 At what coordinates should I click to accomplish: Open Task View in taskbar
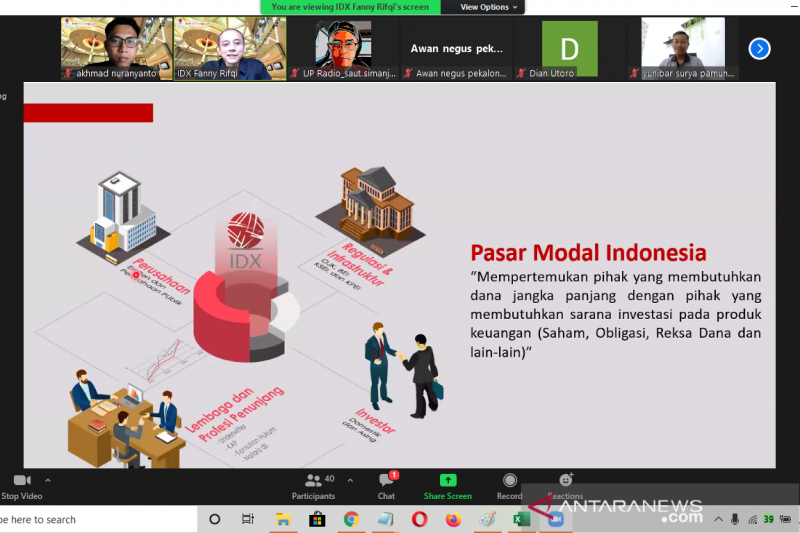[x=248, y=519]
